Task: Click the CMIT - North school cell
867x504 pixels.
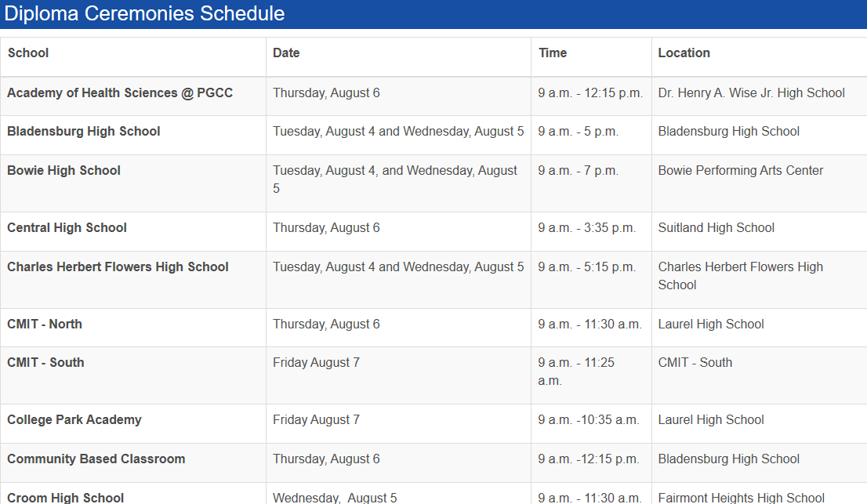Action: pos(45,325)
